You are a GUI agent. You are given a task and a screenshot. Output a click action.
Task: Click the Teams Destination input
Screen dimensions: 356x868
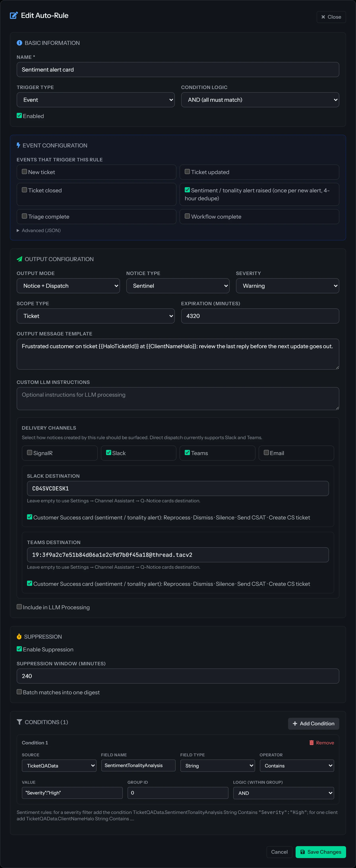pyautogui.click(x=178, y=555)
